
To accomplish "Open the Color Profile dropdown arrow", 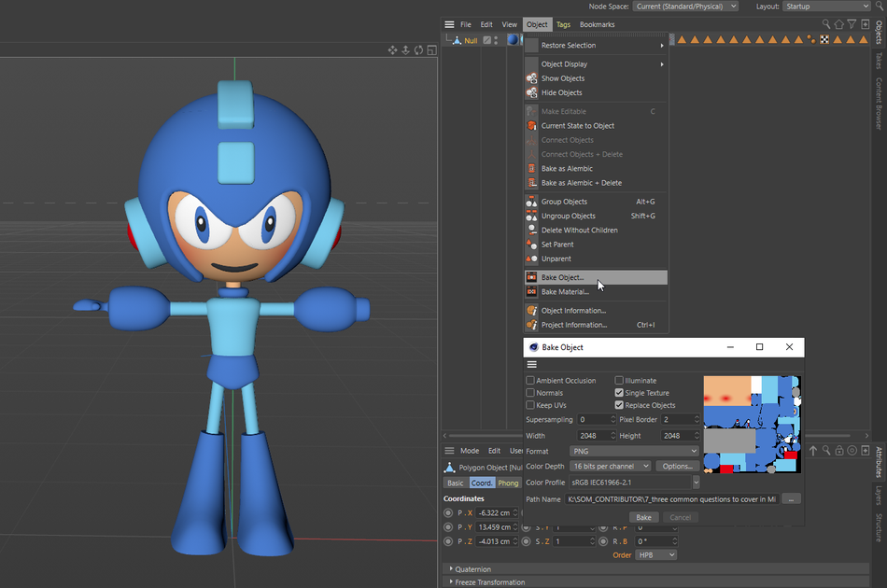I will point(696,483).
